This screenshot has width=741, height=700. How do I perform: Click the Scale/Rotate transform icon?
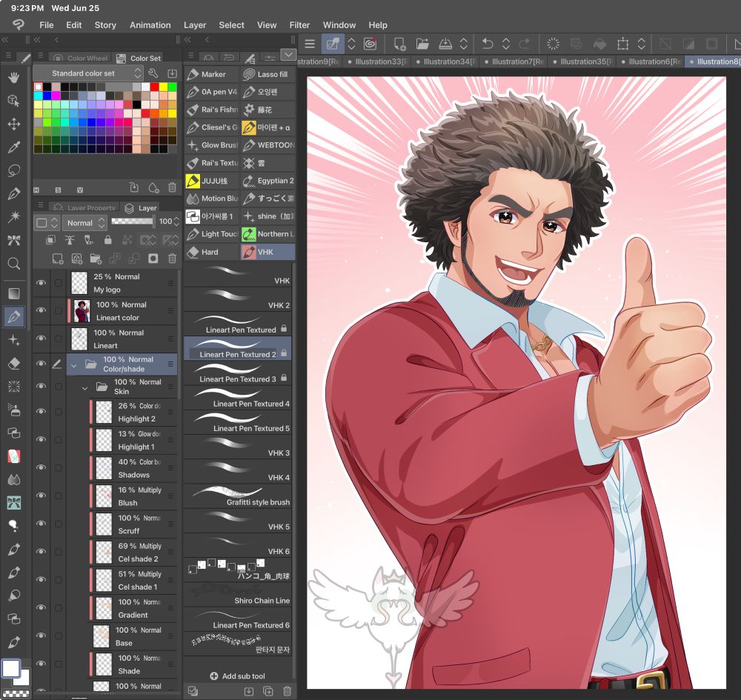[x=623, y=44]
